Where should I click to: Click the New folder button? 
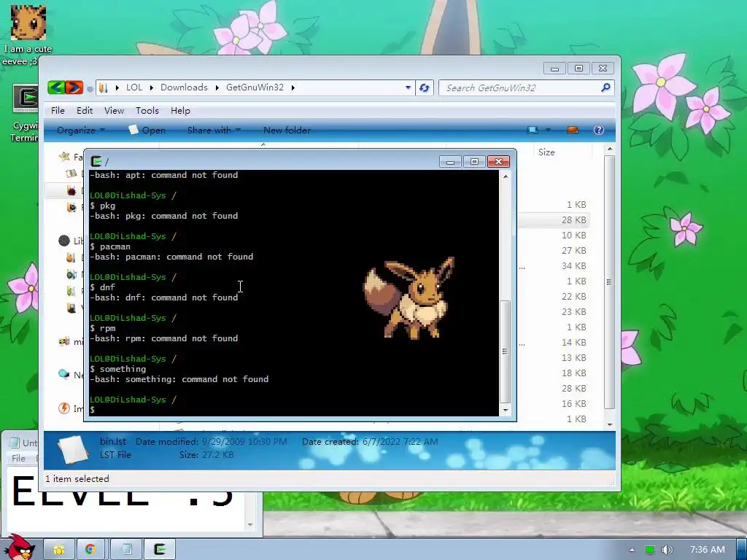pyautogui.click(x=287, y=130)
